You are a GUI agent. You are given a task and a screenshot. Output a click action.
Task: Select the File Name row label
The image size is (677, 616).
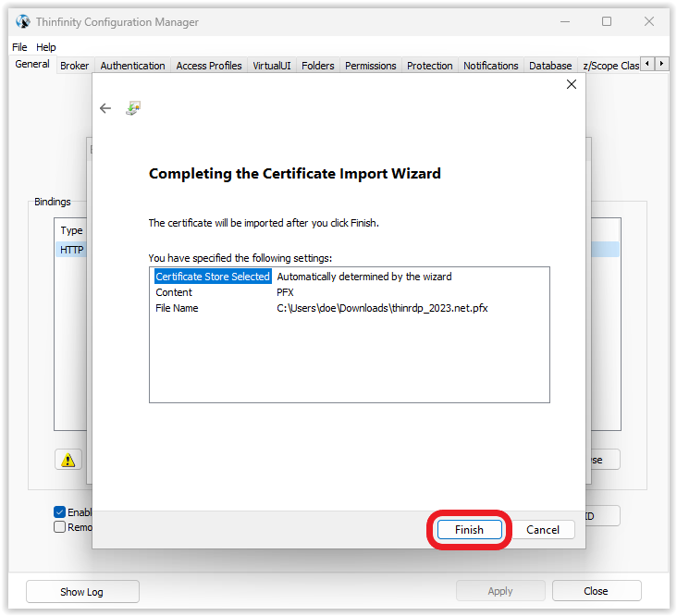click(177, 308)
